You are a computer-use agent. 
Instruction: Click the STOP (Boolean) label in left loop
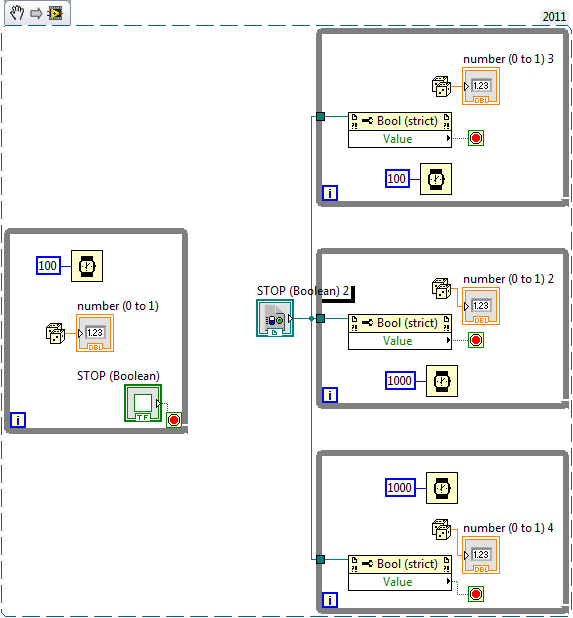coord(118,376)
